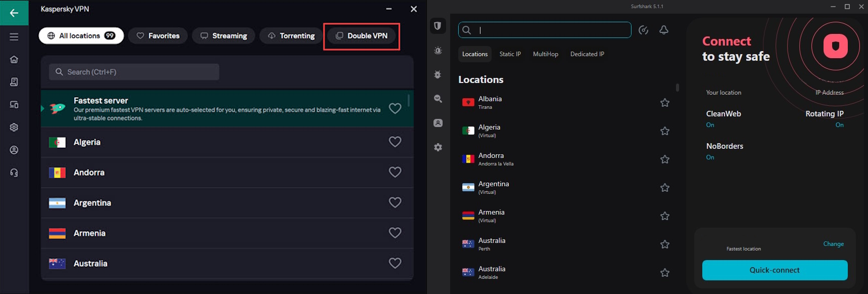This screenshot has width=868, height=294.
Task: Open Surfshark Search magnifier icon in sidebar
Action: point(438,99)
